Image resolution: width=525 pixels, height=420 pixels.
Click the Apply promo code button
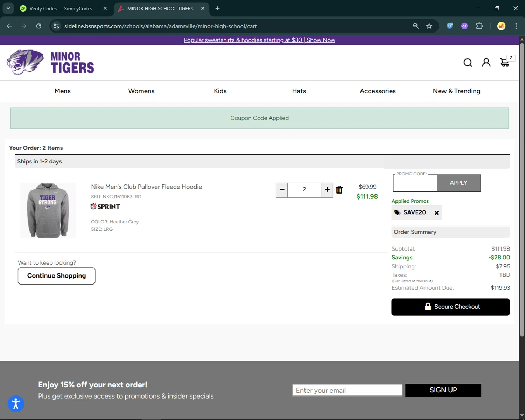[x=458, y=183]
